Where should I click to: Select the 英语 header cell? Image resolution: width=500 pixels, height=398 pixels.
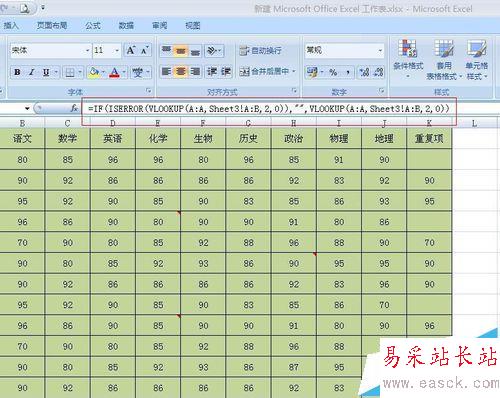[113, 138]
